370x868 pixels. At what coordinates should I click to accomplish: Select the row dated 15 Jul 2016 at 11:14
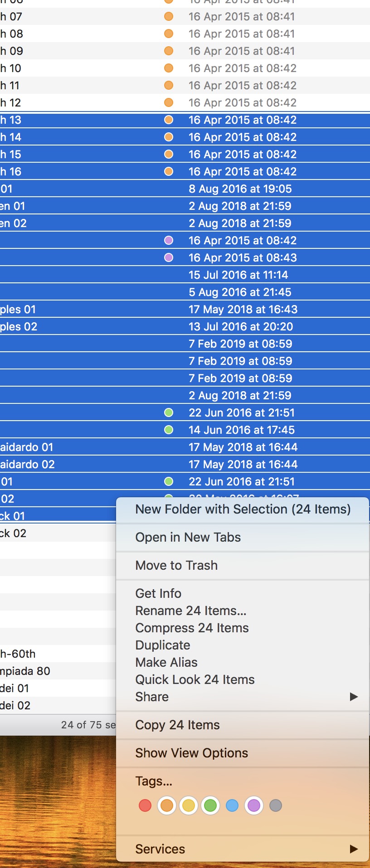[238, 275]
